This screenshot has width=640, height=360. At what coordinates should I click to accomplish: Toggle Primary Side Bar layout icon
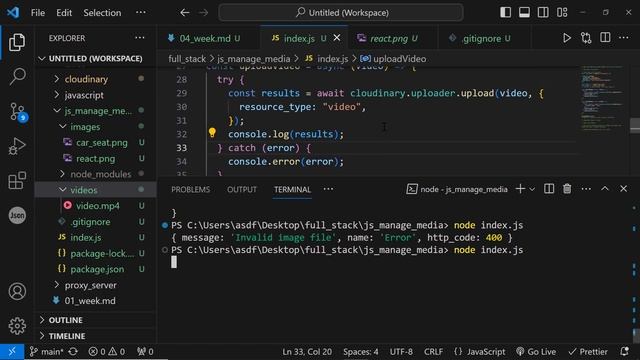[x=505, y=12]
